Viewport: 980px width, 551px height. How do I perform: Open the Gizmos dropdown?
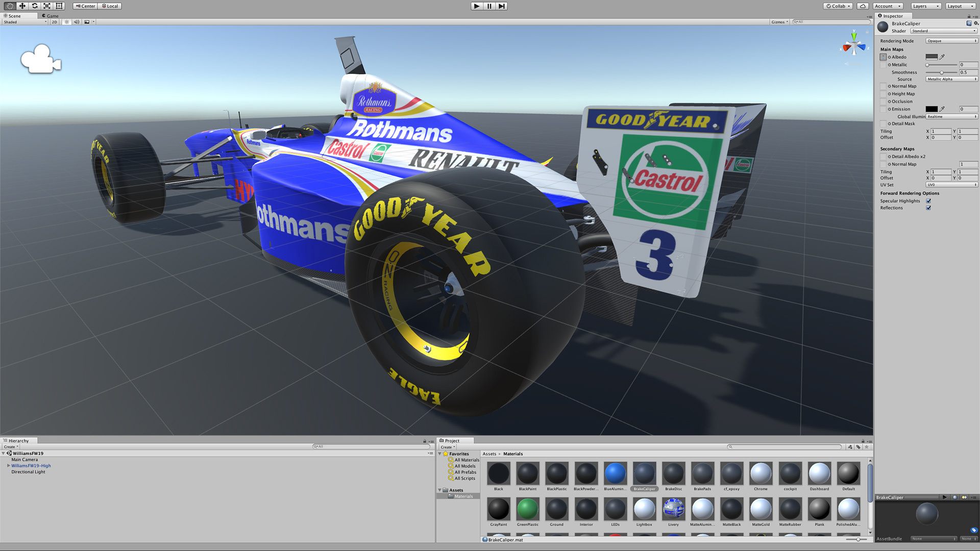(x=779, y=22)
